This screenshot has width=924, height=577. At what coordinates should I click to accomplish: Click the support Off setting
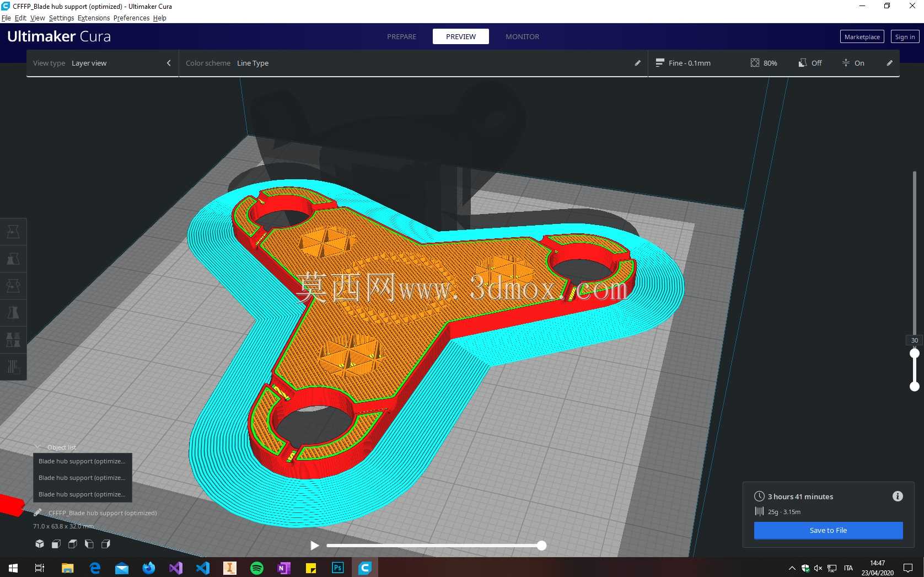pos(810,63)
